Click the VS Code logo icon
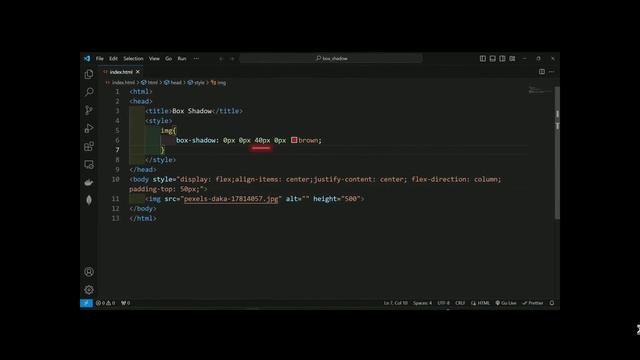The height and width of the screenshot is (360, 640). click(x=87, y=58)
